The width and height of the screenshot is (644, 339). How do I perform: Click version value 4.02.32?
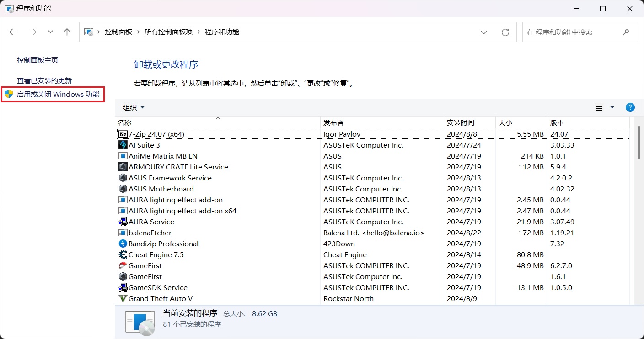coord(562,189)
